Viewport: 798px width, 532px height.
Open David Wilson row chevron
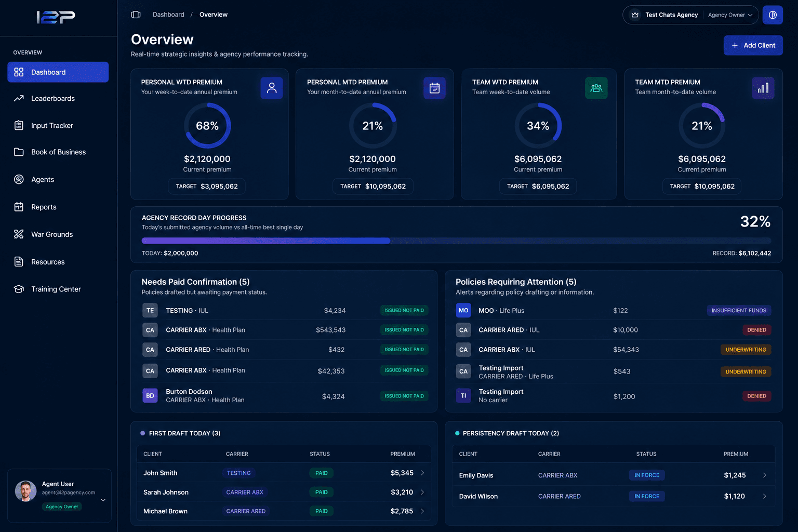(764, 496)
